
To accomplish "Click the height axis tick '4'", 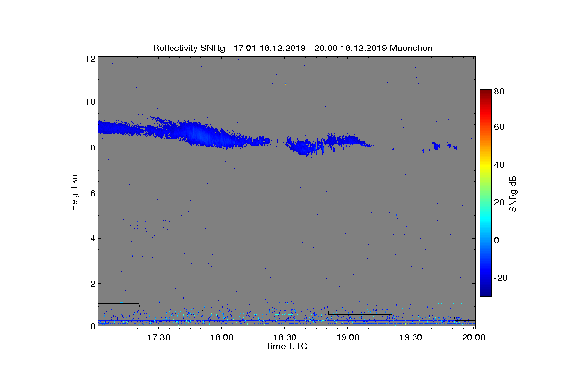I will (92, 238).
